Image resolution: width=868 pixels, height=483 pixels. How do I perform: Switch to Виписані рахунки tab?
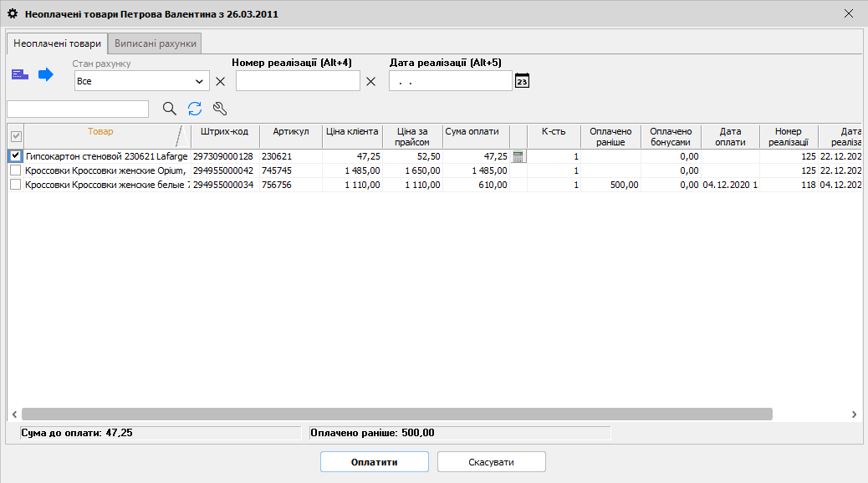point(156,43)
